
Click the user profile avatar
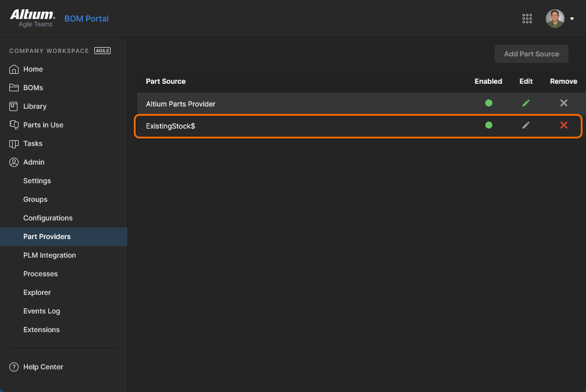[x=555, y=19]
